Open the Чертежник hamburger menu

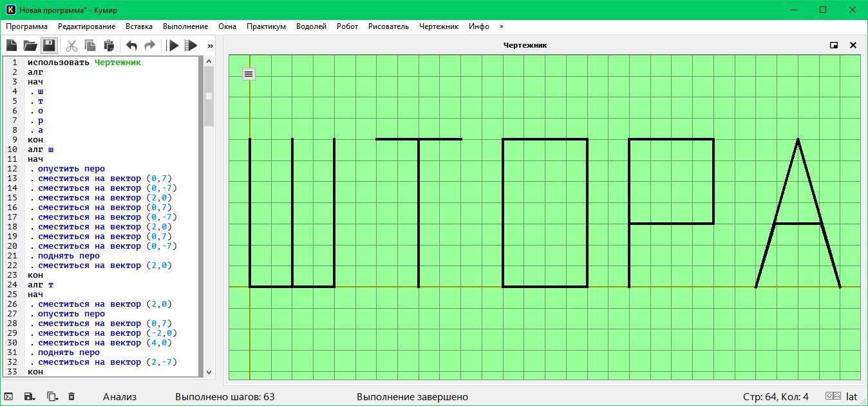point(249,74)
